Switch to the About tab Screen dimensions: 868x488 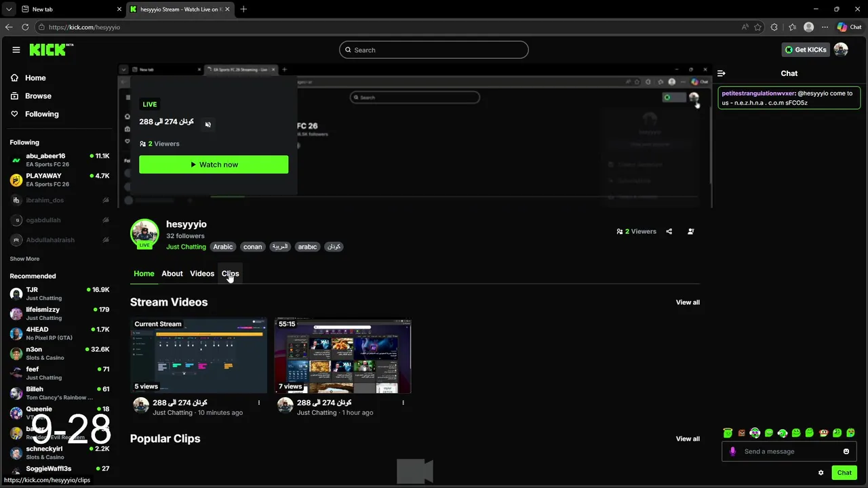(172, 274)
